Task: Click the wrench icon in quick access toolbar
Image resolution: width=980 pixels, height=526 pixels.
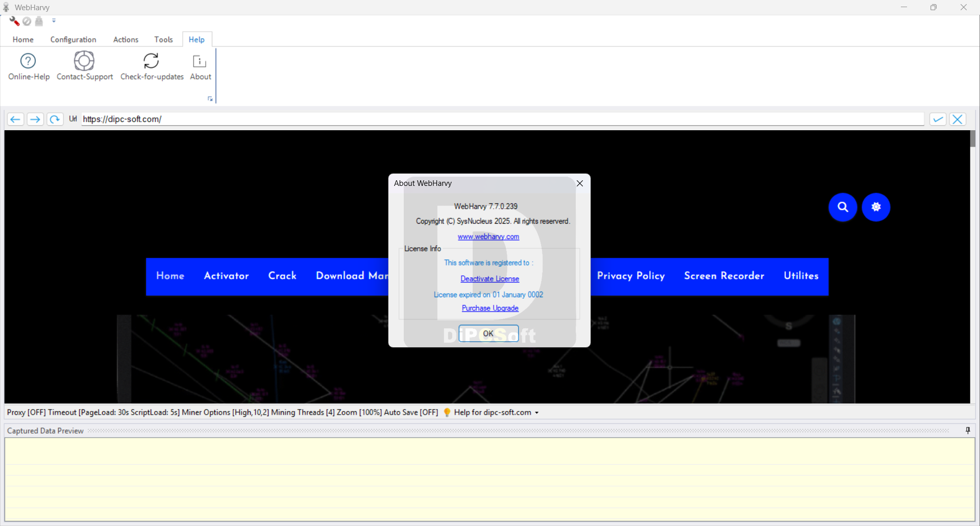Action: [14, 21]
